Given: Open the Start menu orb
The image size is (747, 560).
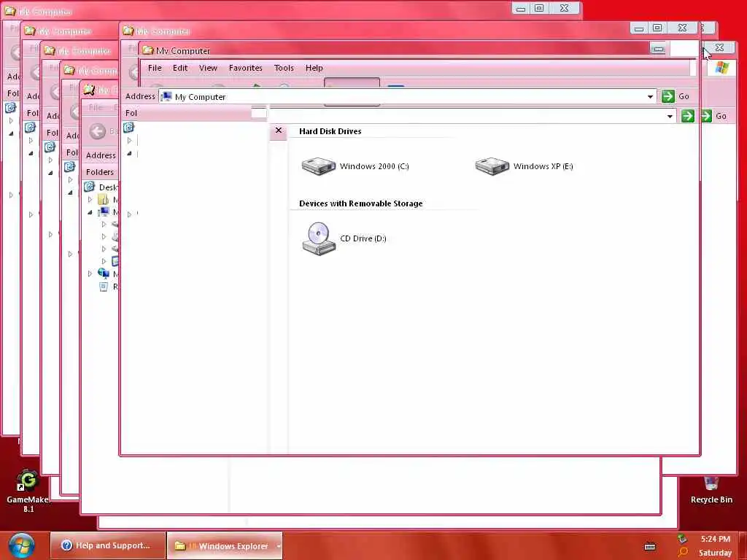Looking at the screenshot, I should click(x=21, y=545).
